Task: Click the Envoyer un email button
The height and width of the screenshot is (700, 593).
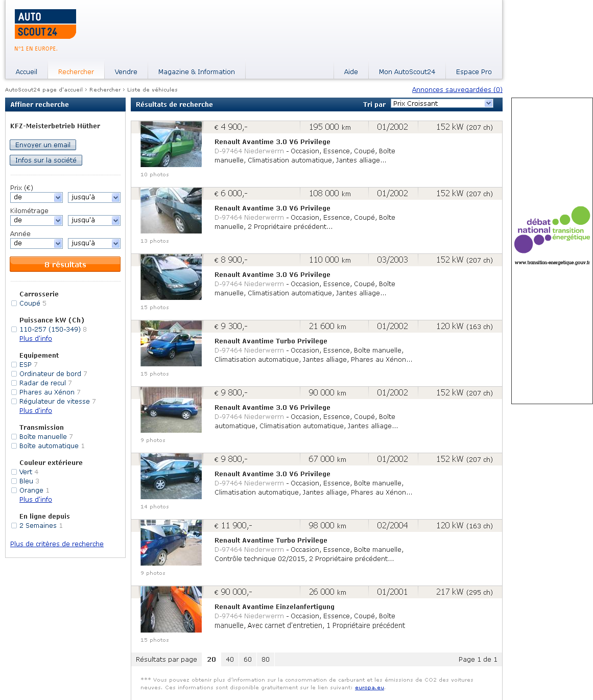Action: [43, 145]
